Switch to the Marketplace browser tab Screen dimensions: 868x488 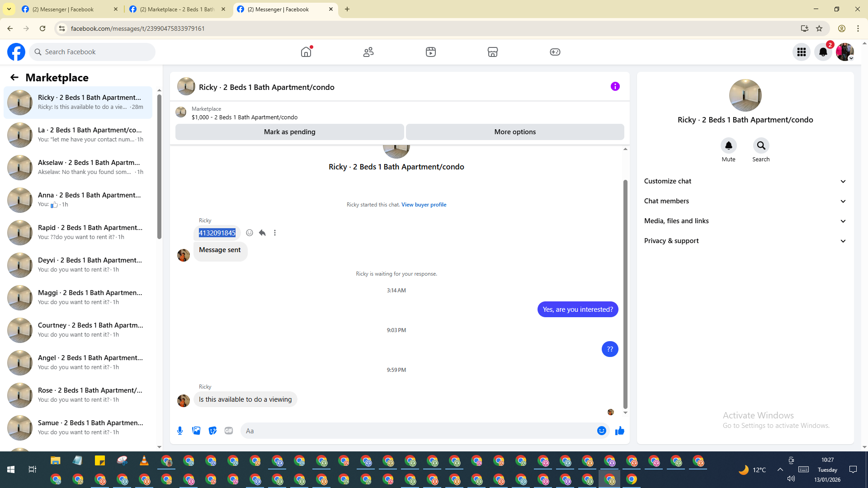tap(177, 9)
